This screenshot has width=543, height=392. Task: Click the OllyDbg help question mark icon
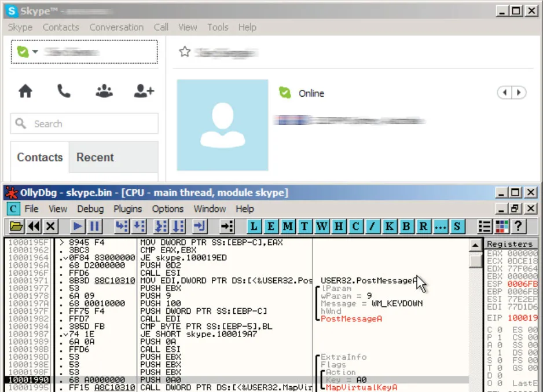(x=519, y=226)
